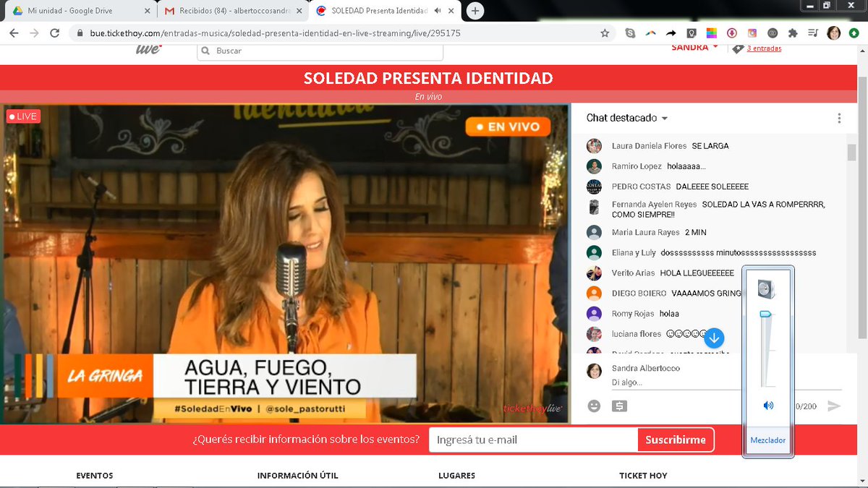
Task: Close the SOLEDAD Presenta tab
Action: 452,11
